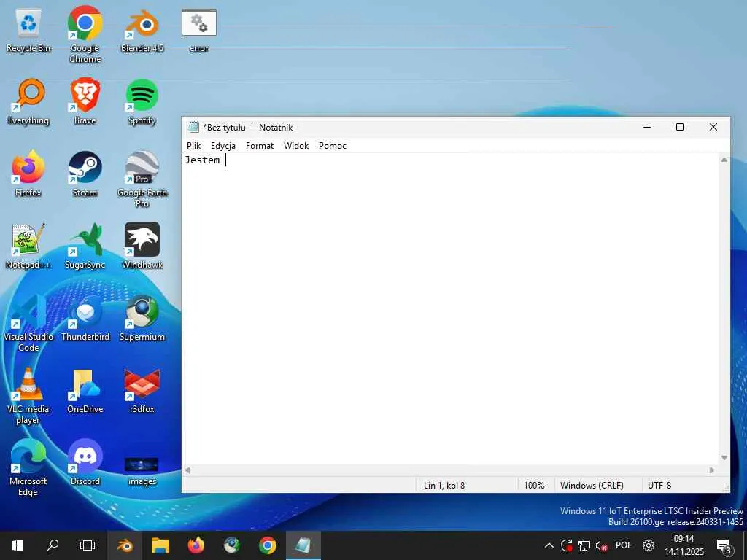Viewport: 747px width, 560px height.
Task: Select the Visual Studio Code shortcut
Action: [x=28, y=324]
